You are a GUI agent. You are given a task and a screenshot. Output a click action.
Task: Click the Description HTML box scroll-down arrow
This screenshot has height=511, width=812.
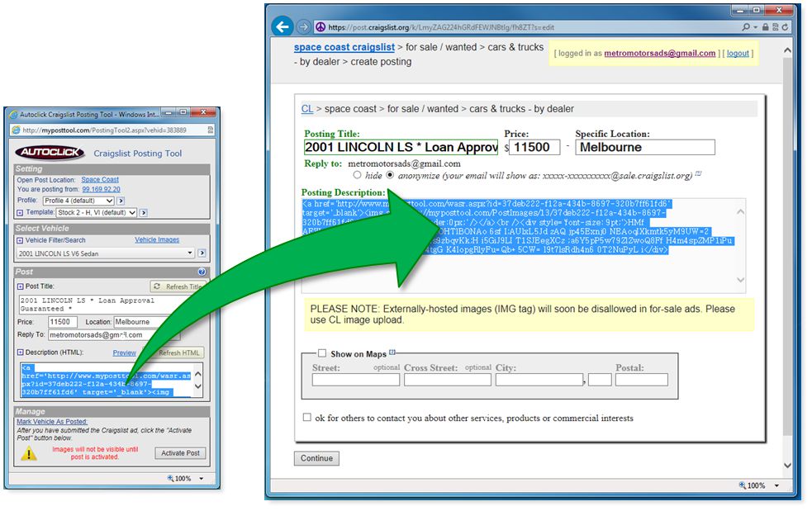[x=197, y=386]
